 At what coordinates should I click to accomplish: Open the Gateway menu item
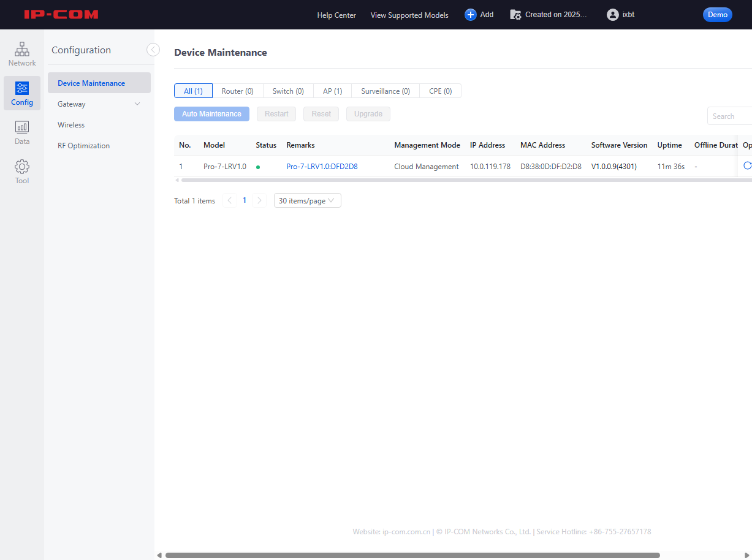click(x=99, y=104)
